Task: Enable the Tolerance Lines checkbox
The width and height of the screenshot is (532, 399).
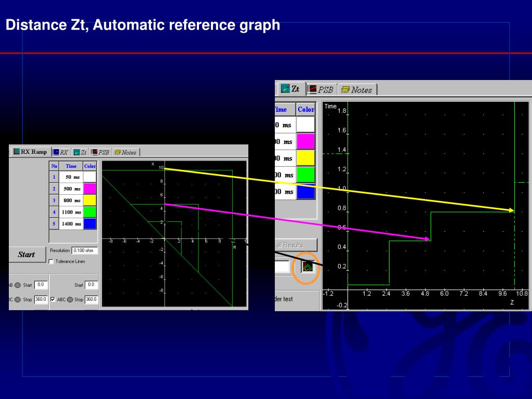Action: (x=51, y=262)
